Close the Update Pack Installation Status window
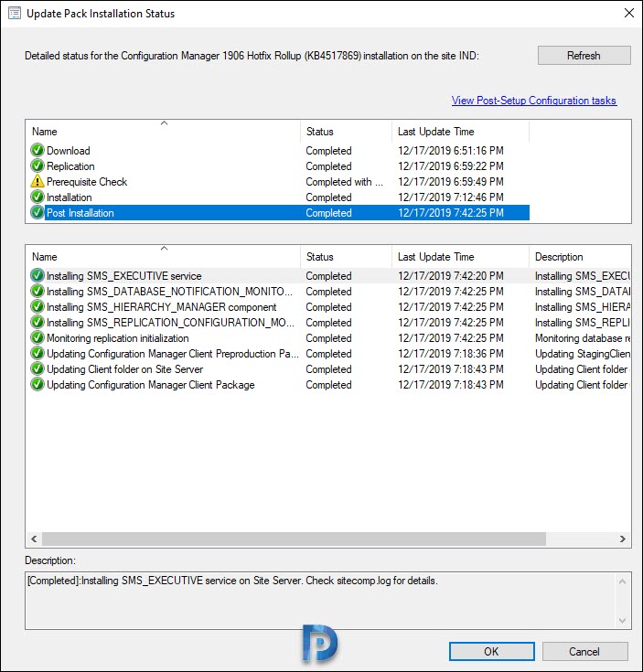 point(629,14)
